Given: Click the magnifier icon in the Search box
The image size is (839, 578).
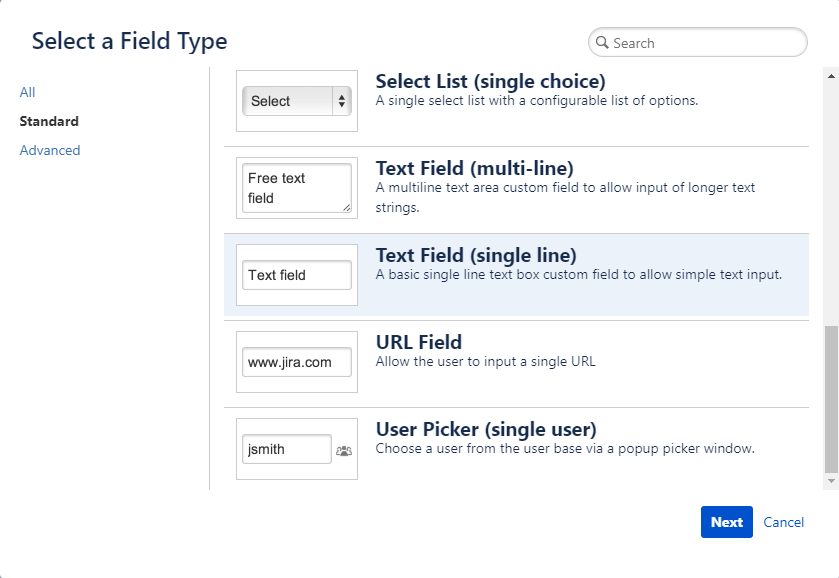Looking at the screenshot, I should click(x=602, y=42).
